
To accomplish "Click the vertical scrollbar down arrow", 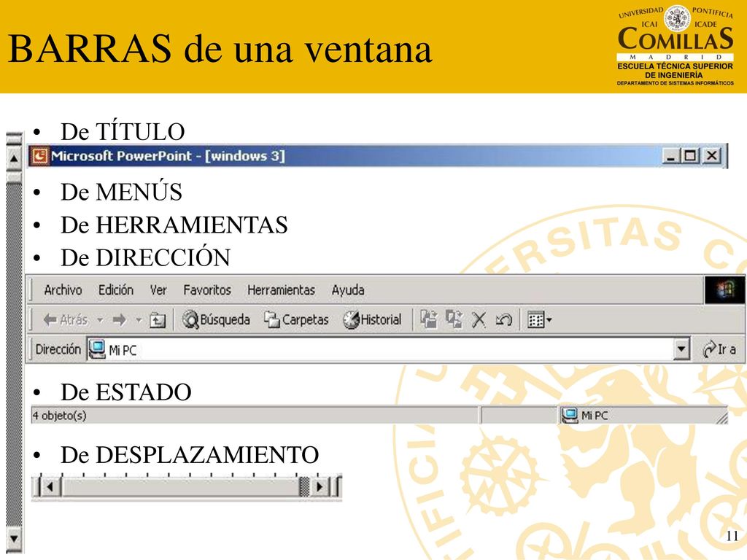I will 14,539.
